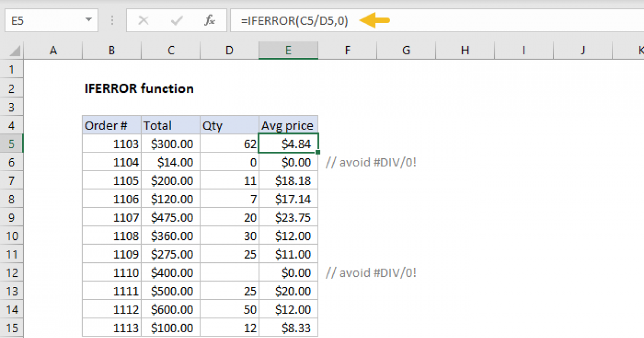Select the $0.00 cell beside order 1104
The width and height of the screenshot is (644, 338).
tap(288, 162)
